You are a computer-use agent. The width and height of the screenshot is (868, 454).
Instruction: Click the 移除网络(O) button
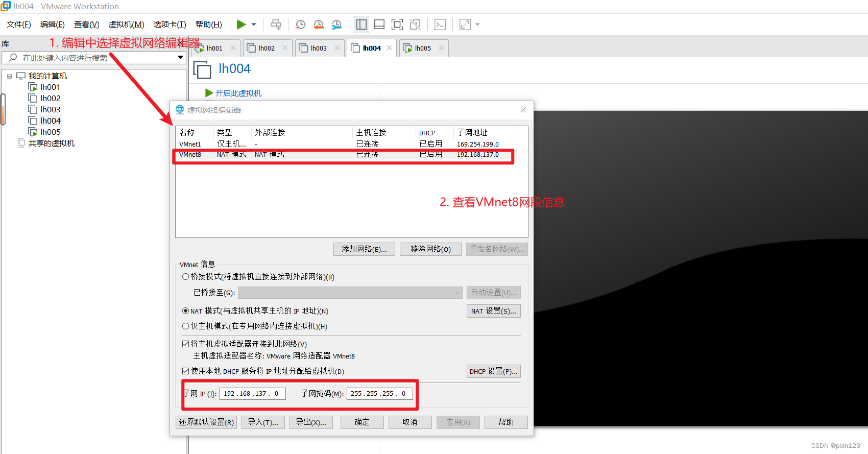[x=430, y=249]
